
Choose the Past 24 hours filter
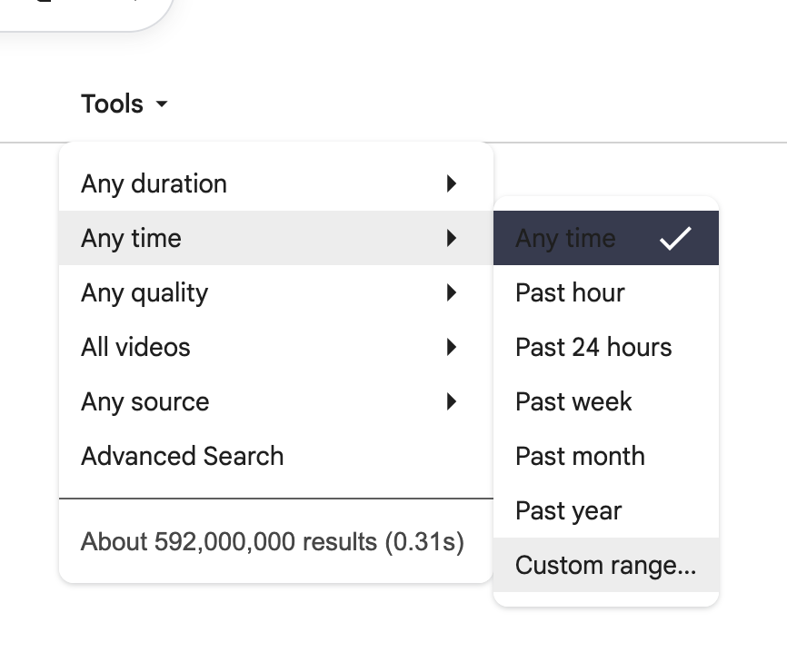point(593,347)
